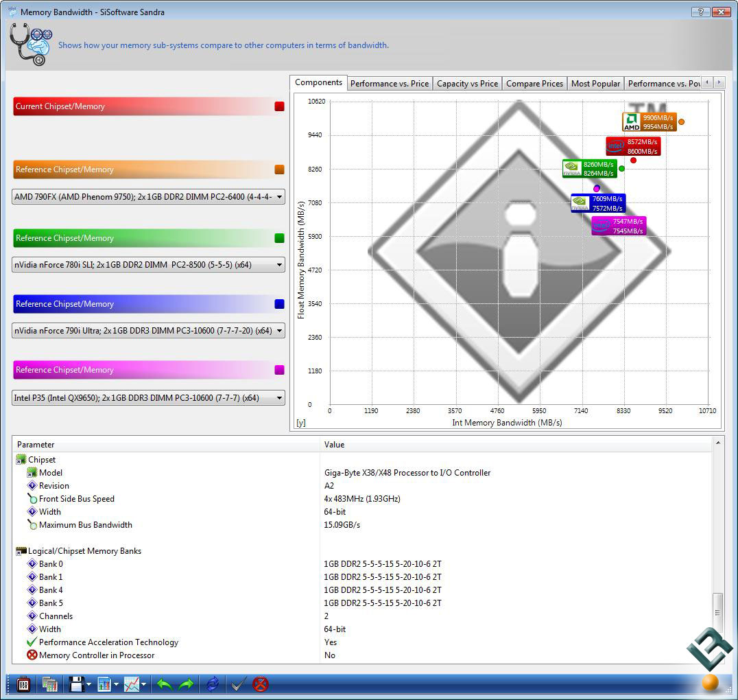This screenshot has width=738, height=700.
Task: Click the stethoscope brain module icon
Action: 31,45
